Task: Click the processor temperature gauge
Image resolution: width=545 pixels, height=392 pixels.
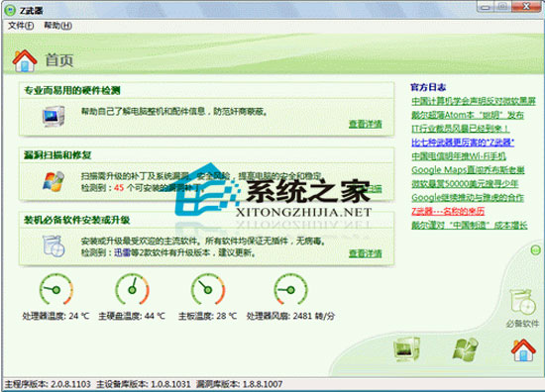Action: coord(55,289)
